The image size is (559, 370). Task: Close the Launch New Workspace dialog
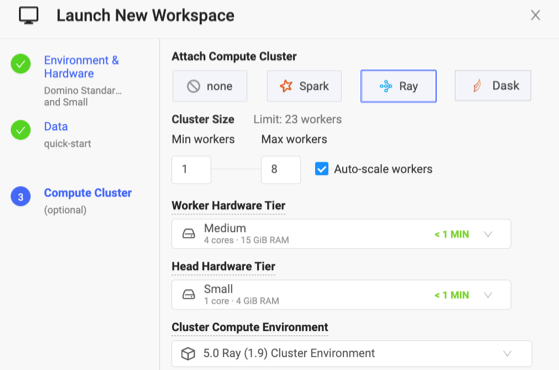pos(535,15)
